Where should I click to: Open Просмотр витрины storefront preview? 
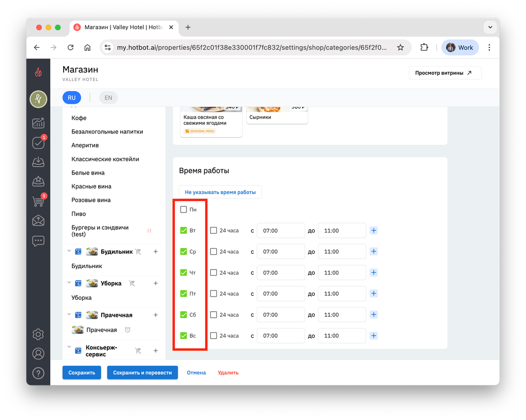445,73
